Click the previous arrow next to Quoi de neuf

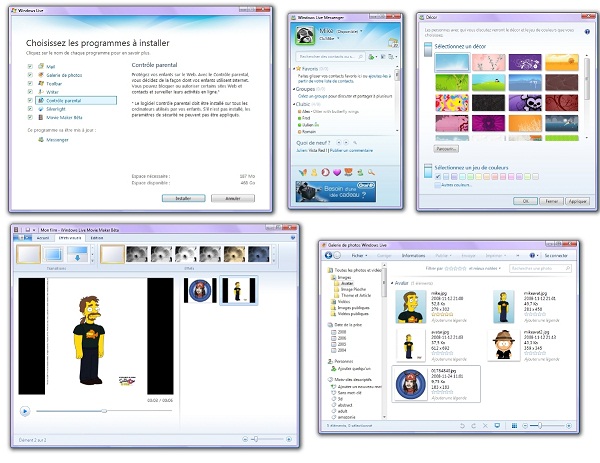pyautogui.click(x=339, y=142)
